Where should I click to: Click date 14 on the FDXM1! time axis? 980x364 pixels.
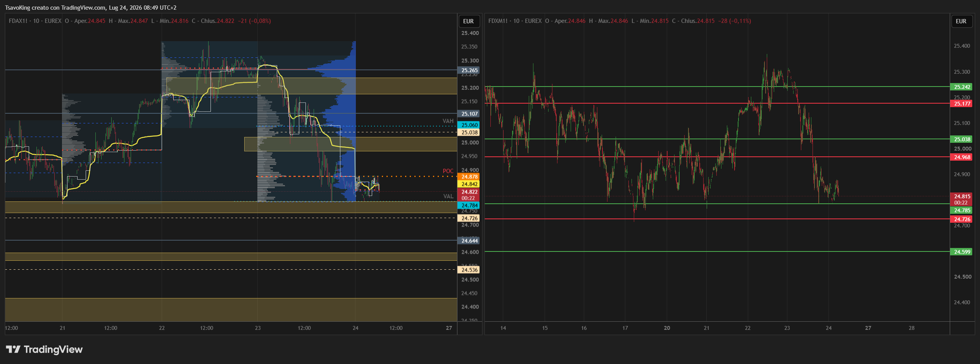[x=503, y=328]
